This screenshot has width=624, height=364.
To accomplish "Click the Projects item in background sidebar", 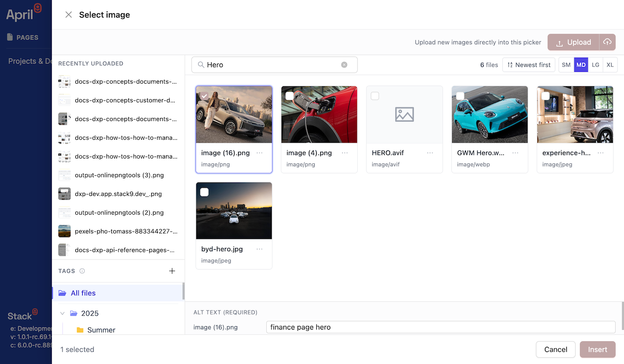I will [30, 61].
